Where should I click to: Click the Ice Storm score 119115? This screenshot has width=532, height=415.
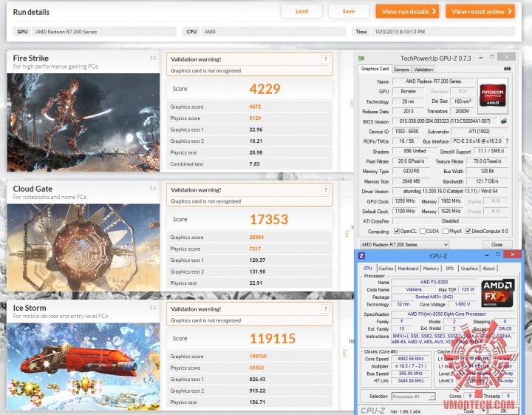tap(273, 339)
